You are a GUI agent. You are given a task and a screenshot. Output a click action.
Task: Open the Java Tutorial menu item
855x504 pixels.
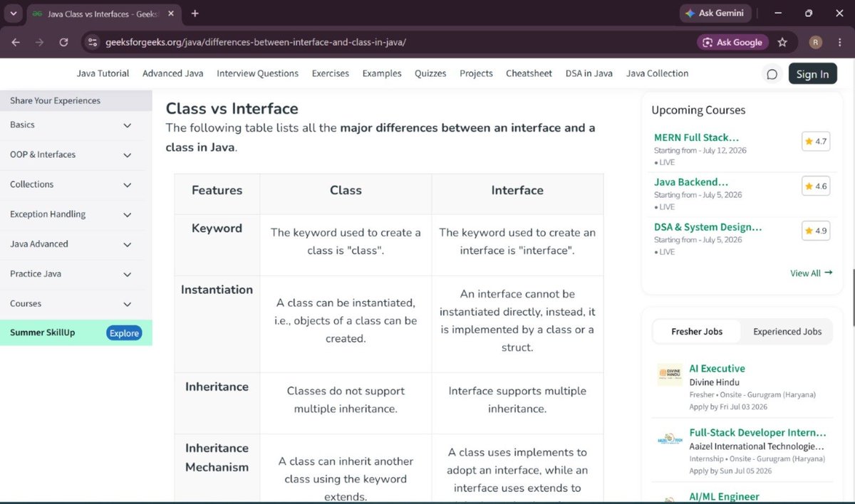[x=103, y=73]
